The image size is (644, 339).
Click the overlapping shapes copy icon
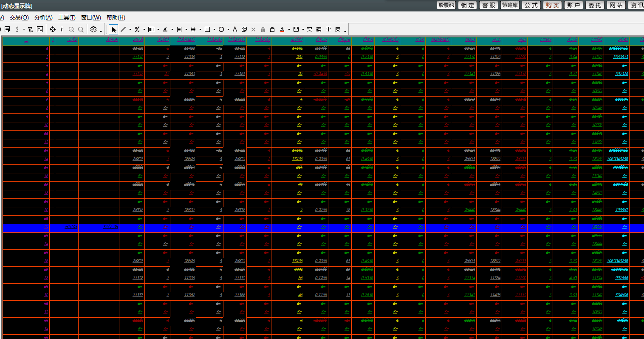[244, 29]
